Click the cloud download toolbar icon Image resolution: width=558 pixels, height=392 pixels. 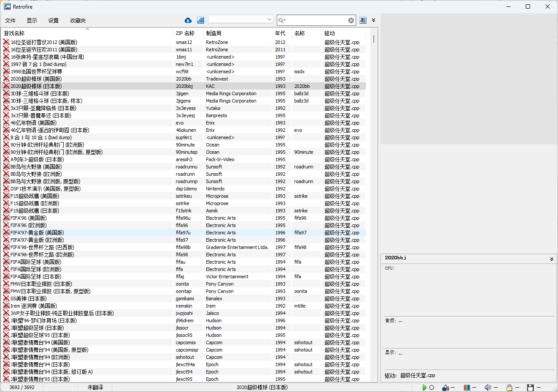pyautogui.click(x=188, y=20)
